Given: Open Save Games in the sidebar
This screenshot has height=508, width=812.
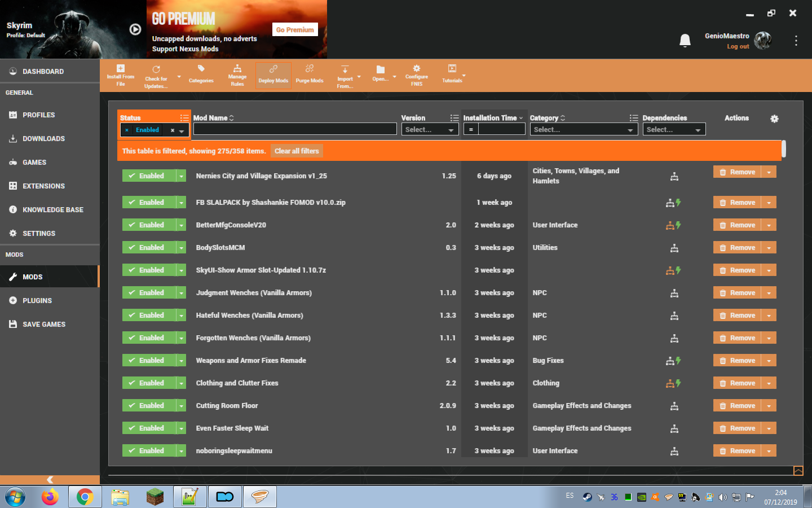Looking at the screenshot, I should tap(44, 325).
